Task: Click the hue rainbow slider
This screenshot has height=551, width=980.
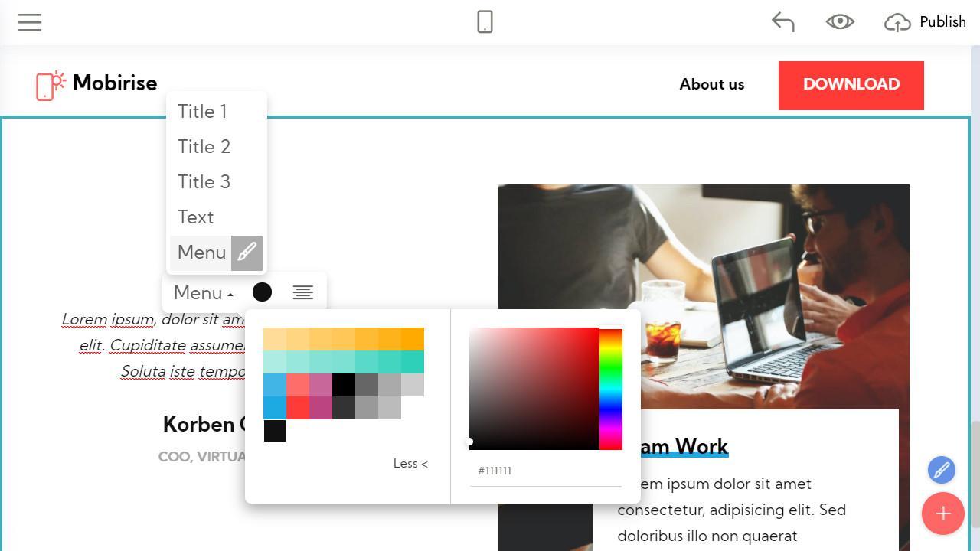Action: pyautogui.click(x=611, y=390)
